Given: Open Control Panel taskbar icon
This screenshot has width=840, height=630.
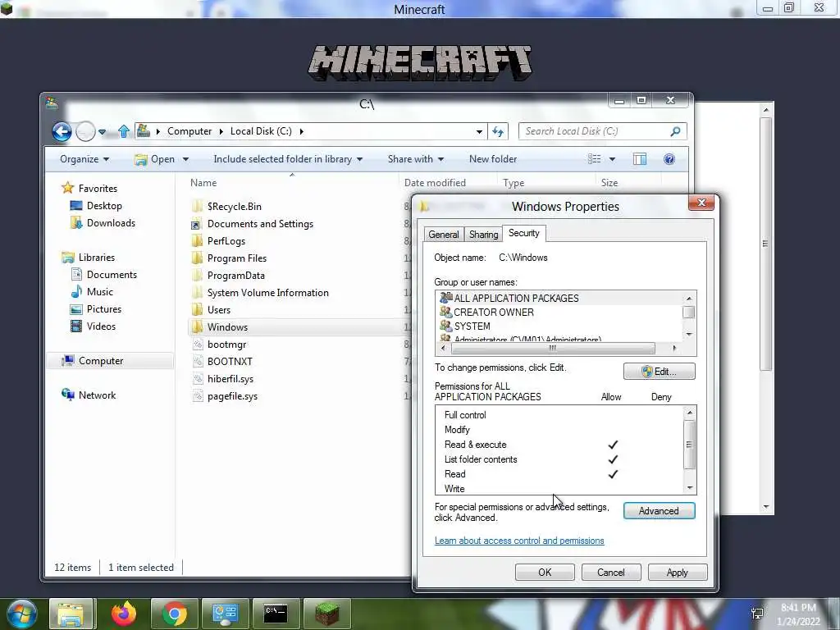Looking at the screenshot, I should (x=225, y=614).
